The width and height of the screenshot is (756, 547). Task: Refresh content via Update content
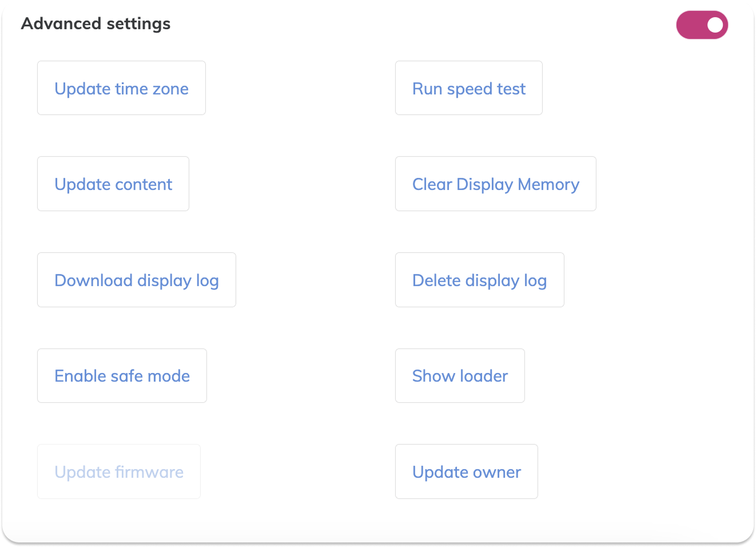pos(113,184)
